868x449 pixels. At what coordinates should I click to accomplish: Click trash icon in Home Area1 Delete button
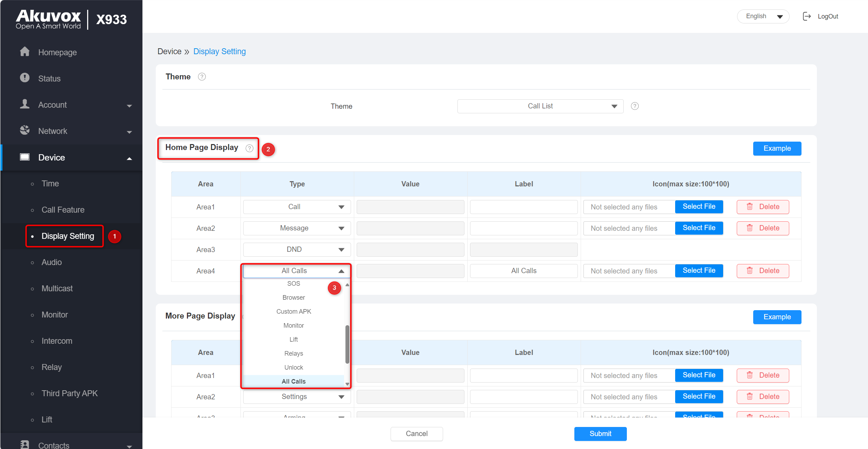pos(750,207)
